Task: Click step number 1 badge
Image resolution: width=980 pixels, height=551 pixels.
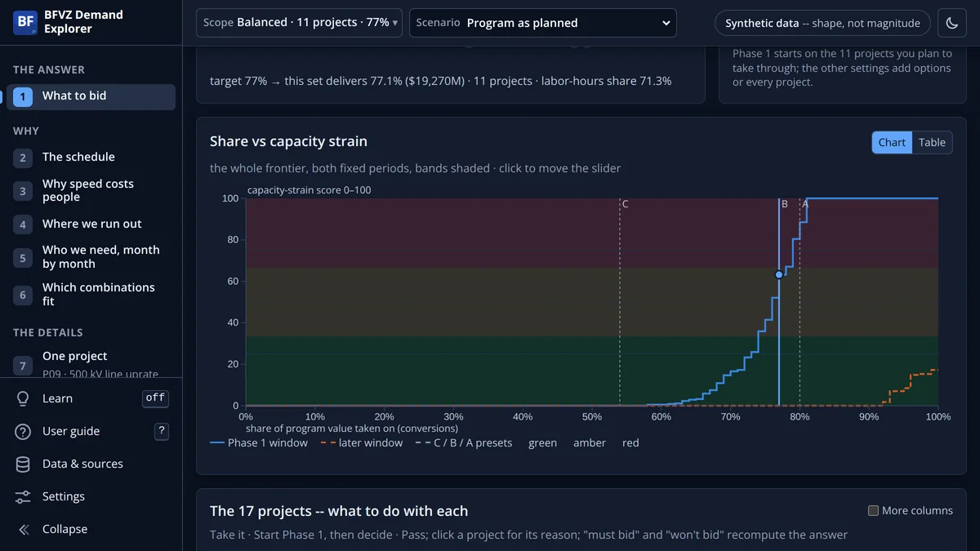Action: pyautogui.click(x=23, y=96)
